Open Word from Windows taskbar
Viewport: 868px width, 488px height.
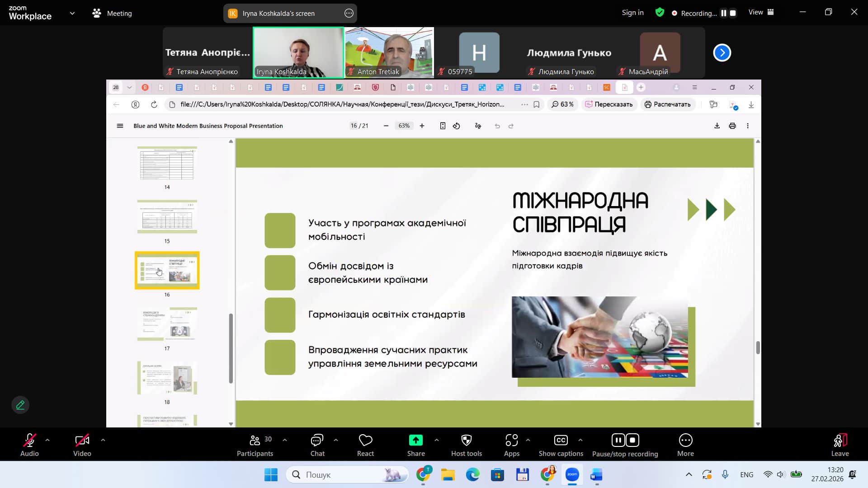[596, 475]
